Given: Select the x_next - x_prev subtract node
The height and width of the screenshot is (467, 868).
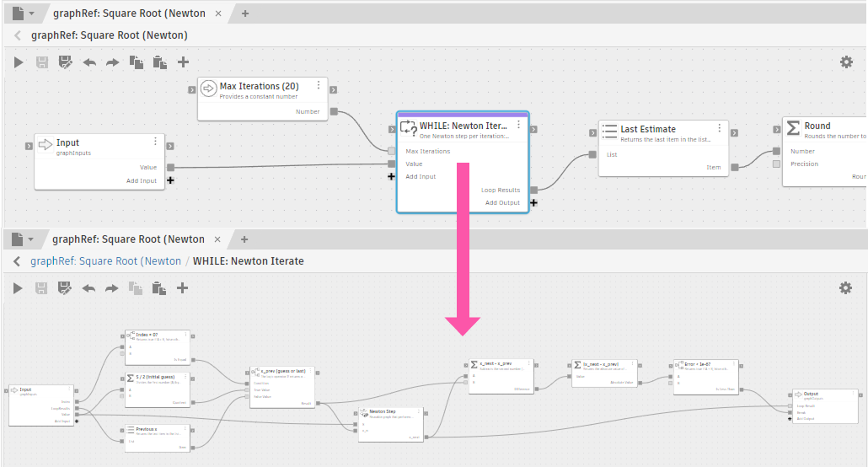Looking at the screenshot, I should pyautogui.click(x=501, y=376).
